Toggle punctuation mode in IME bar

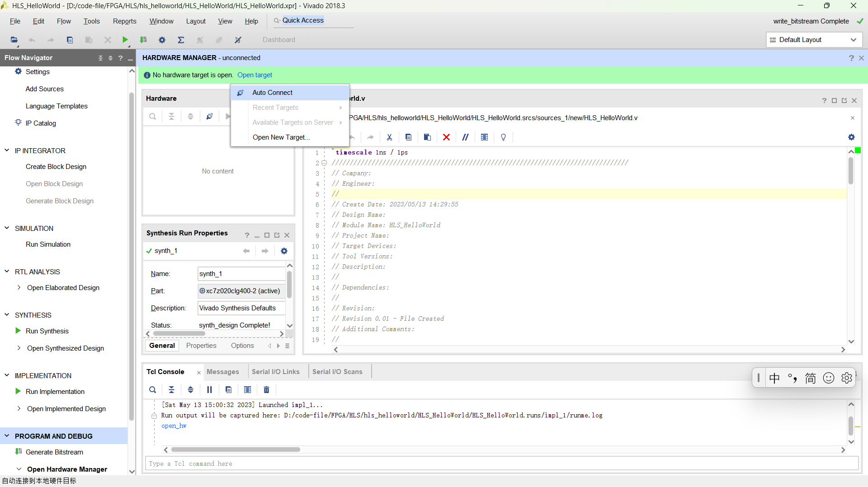click(x=793, y=378)
